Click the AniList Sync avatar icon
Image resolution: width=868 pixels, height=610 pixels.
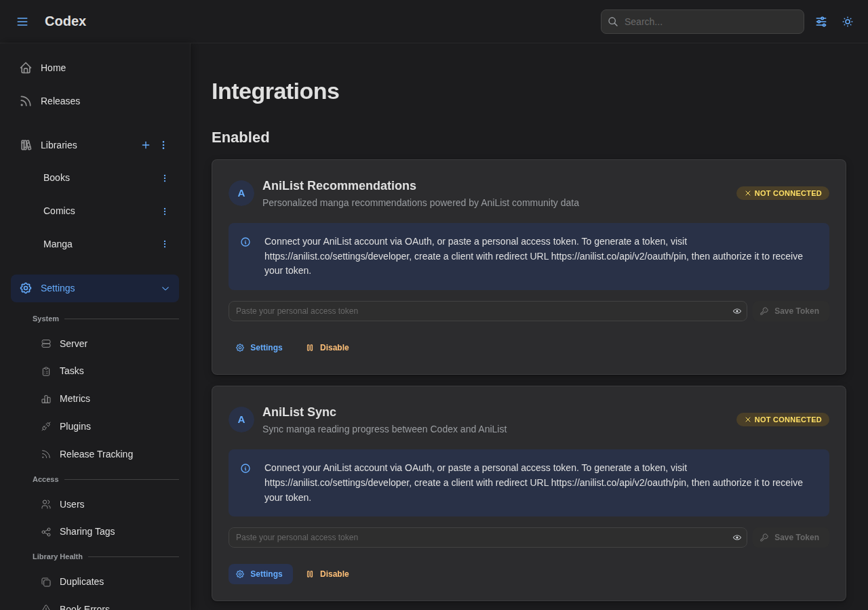pos(241,420)
